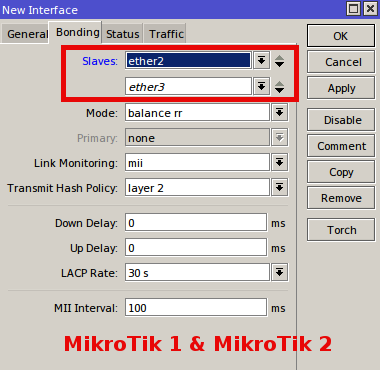Expand the Mode dropdown arrow
The width and height of the screenshot is (380, 370).
pyautogui.click(x=279, y=112)
